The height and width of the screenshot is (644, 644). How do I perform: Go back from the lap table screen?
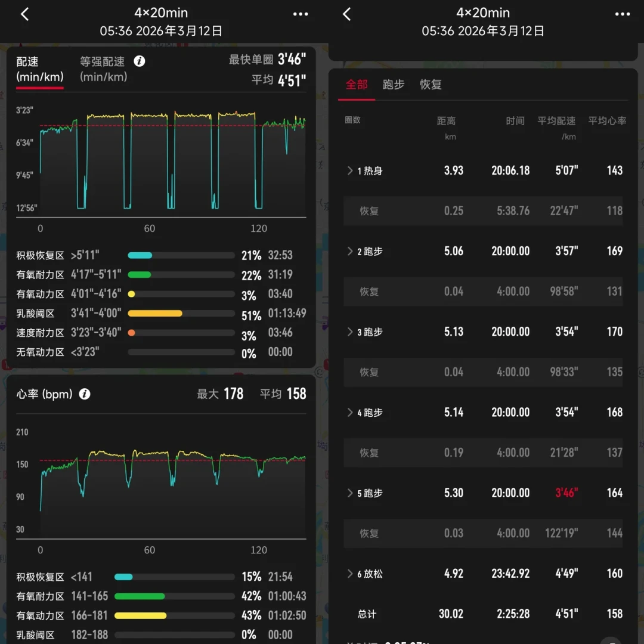[347, 14]
